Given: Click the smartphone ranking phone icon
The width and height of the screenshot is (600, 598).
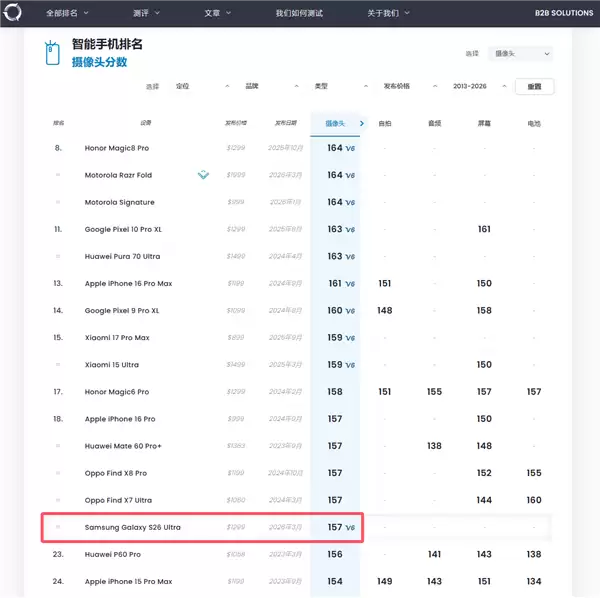Looking at the screenshot, I should click(52, 53).
